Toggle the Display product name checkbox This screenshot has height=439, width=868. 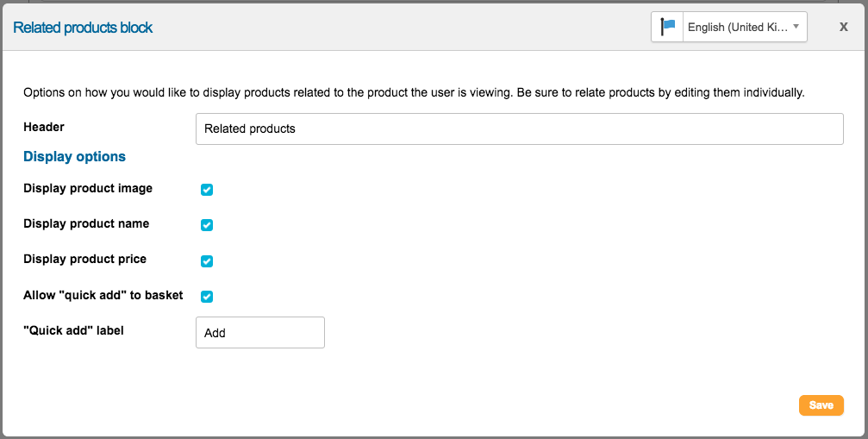tap(207, 225)
